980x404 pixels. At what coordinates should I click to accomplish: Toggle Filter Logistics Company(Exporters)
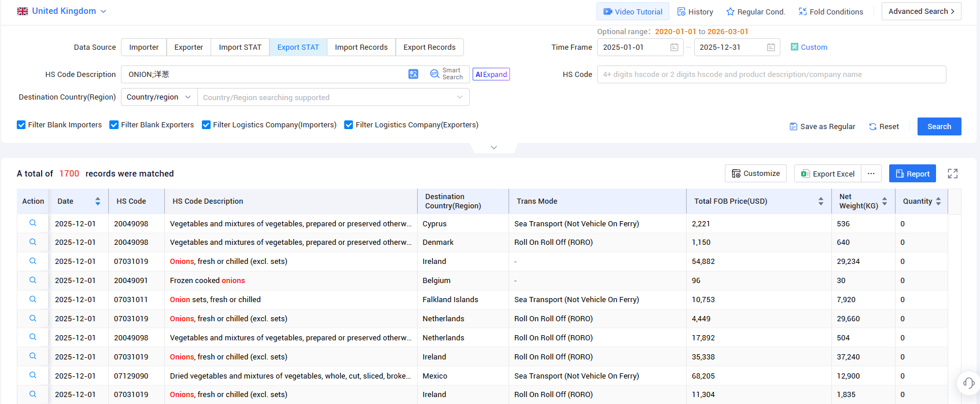[x=349, y=124]
